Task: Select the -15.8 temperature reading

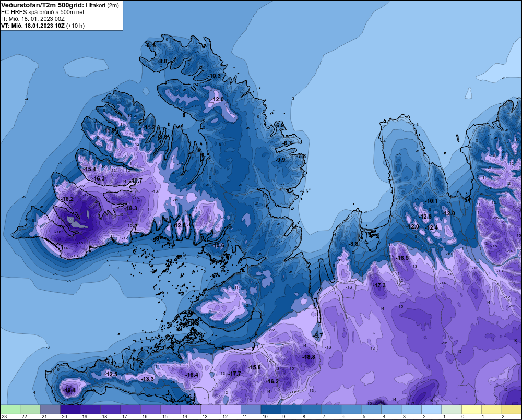Action: click(254, 367)
